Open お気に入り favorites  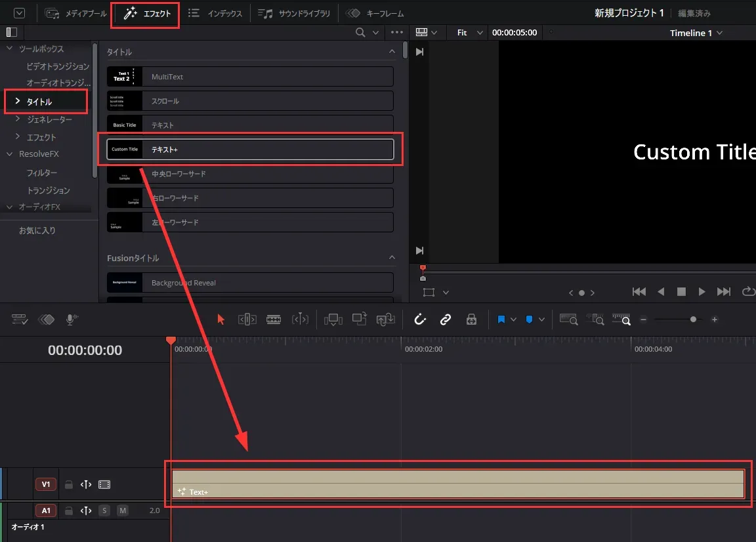[37, 230]
